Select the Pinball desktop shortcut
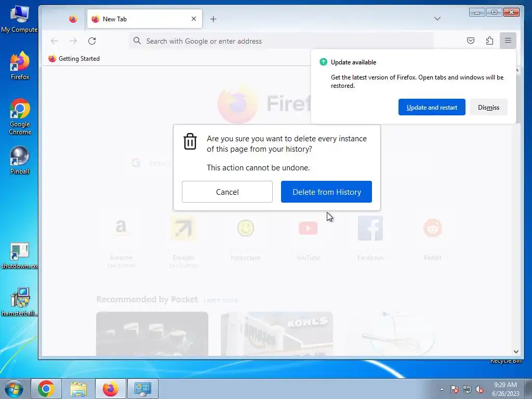 (20, 160)
